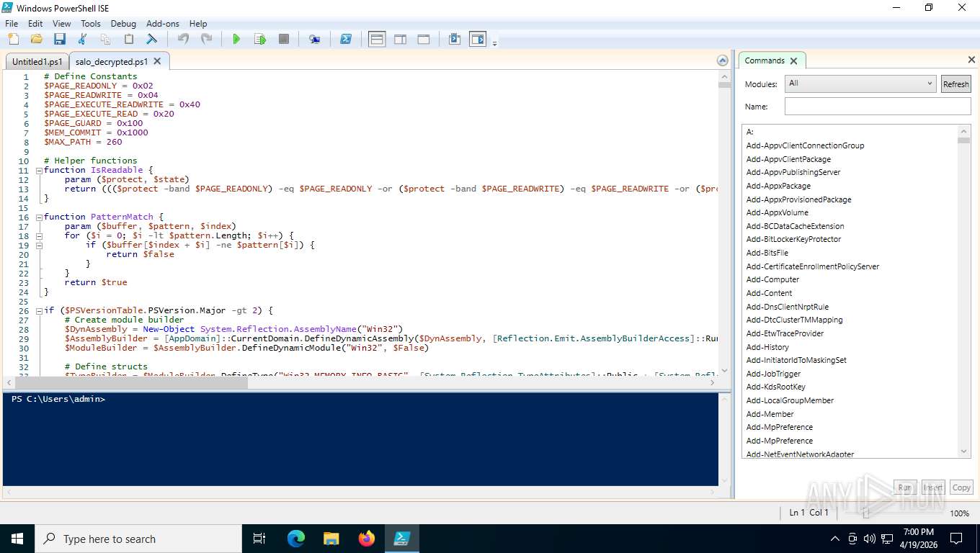
Task: Launch Firefox from the taskbar
Action: 367,539
